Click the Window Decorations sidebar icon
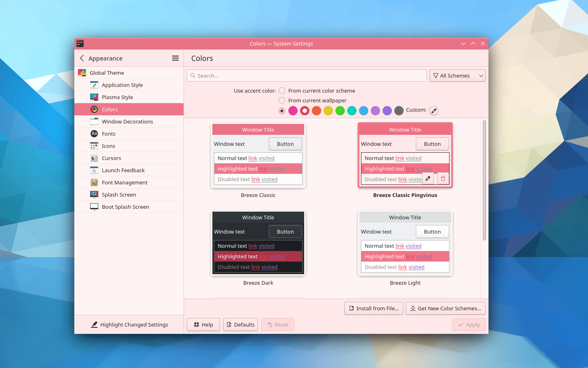Viewport: 588px width, 368px height. (x=94, y=121)
